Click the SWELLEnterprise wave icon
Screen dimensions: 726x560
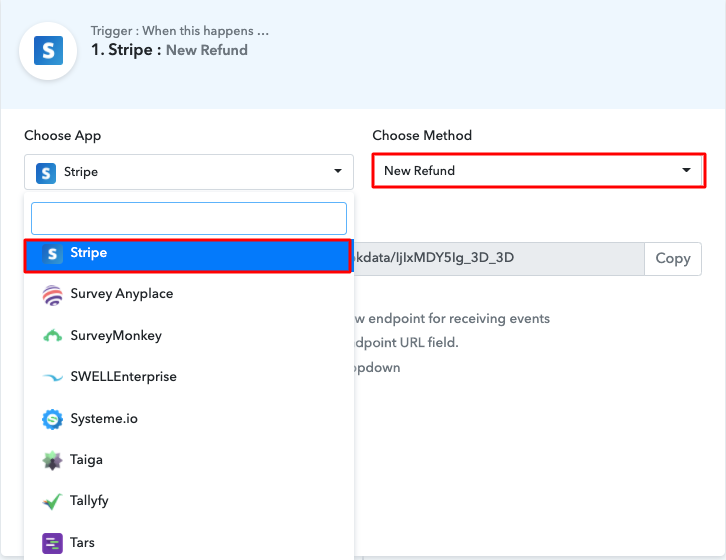point(52,378)
